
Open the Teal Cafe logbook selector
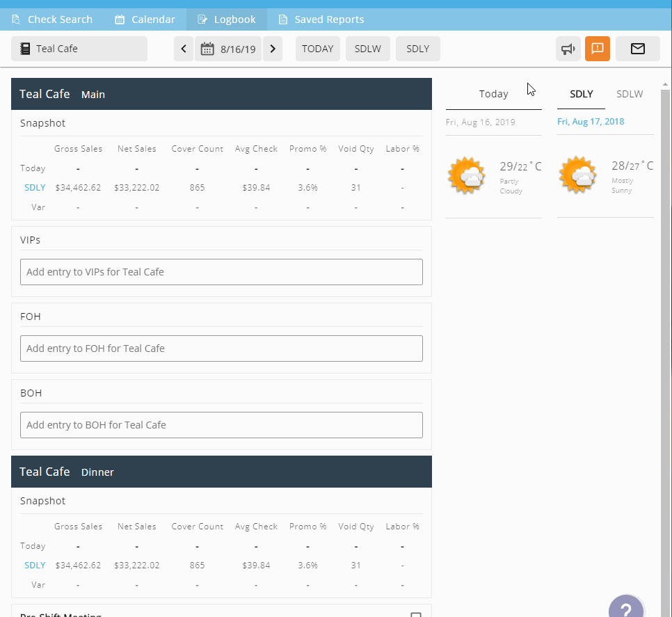(79, 49)
